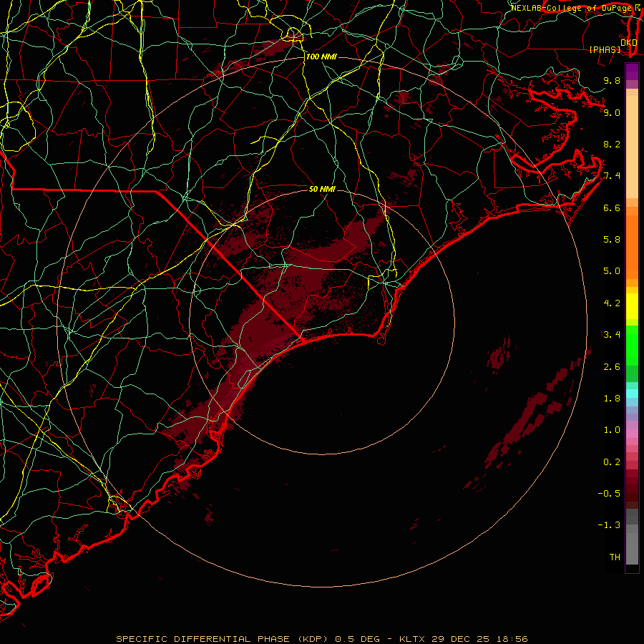Image resolution: width=644 pixels, height=644 pixels.
Task: Click the 8.2 color scale value
Action: [612, 144]
